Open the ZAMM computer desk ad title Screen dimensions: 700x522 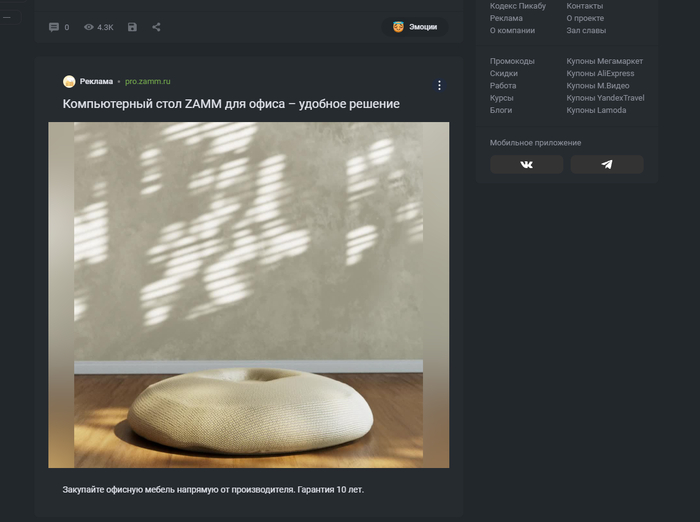point(231,104)
